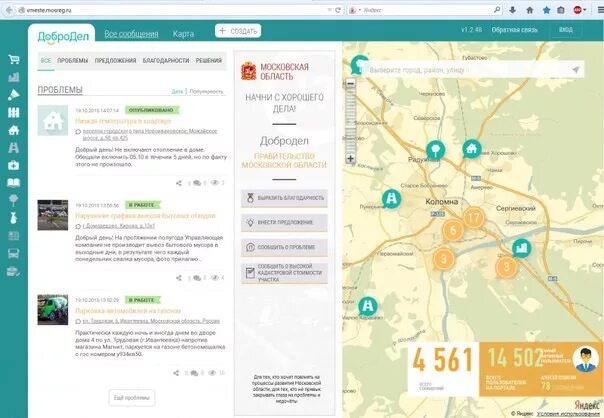Sort problems by Популярность
The image size is (604, 418).
pyautogui.click(x=206, y=91)
